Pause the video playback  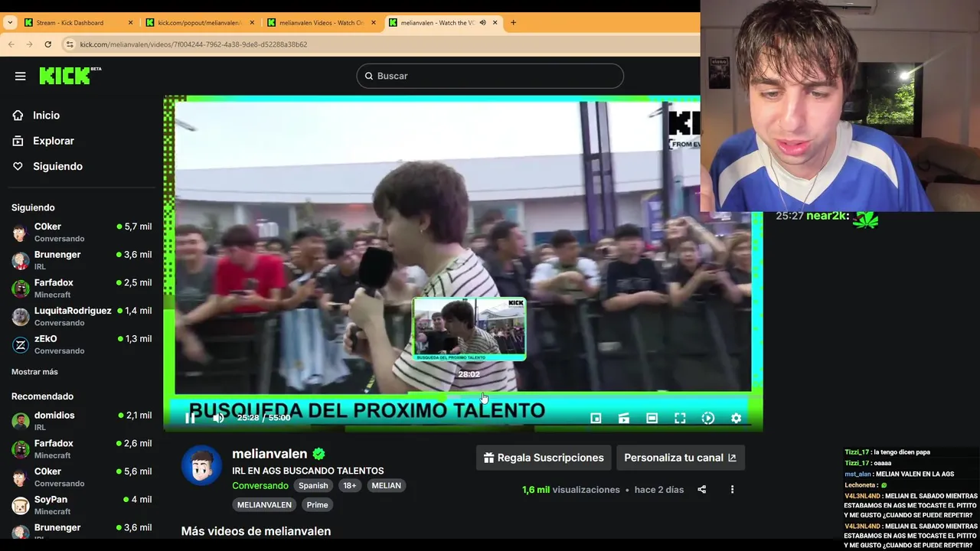[x=190, y=418]
